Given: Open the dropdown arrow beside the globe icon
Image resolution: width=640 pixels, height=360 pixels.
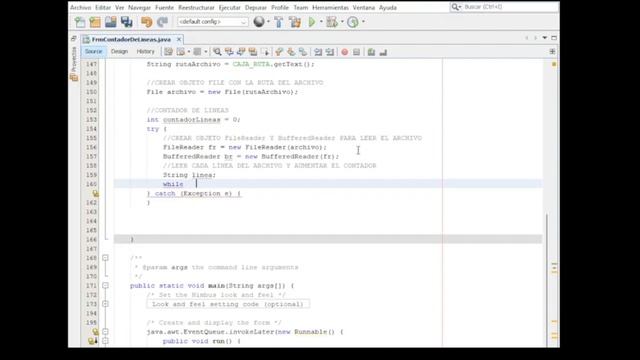Looking at the screenshot, I should (x=268, y=22).
